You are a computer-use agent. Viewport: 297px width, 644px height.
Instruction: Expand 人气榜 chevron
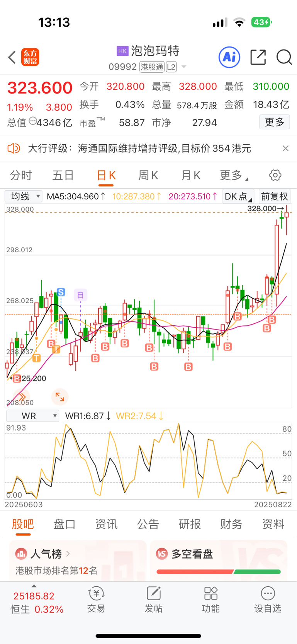click(x=68, y=554)
